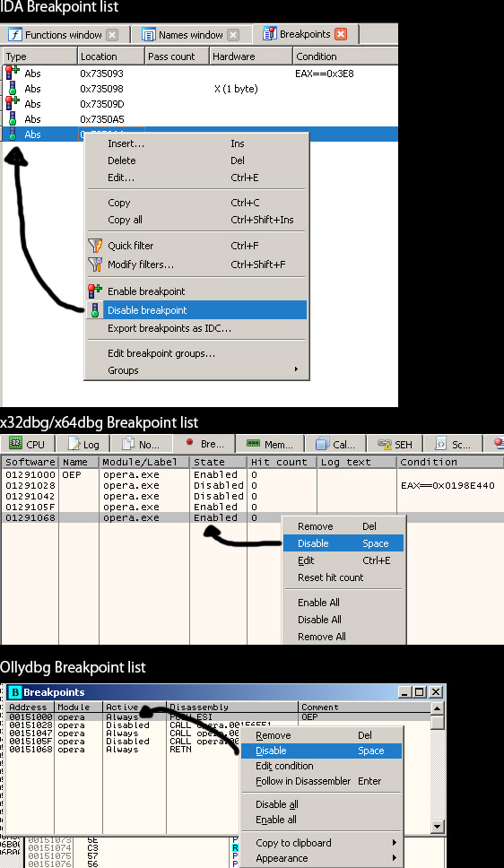
Task: Open x64dbg Notes tab
Action: coord(141,444)
